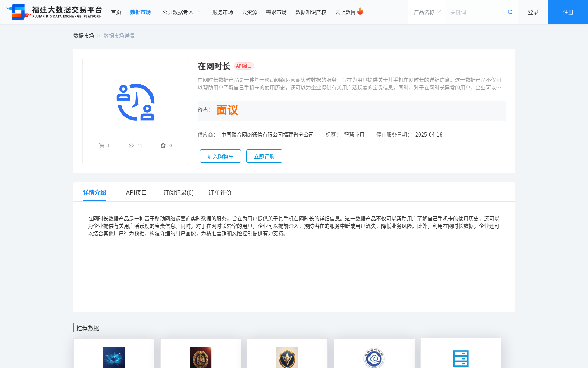The width and height of the screenshot is (588, 368).
Task: Click the search magnifier icon
Action: (x=510, y=12)
